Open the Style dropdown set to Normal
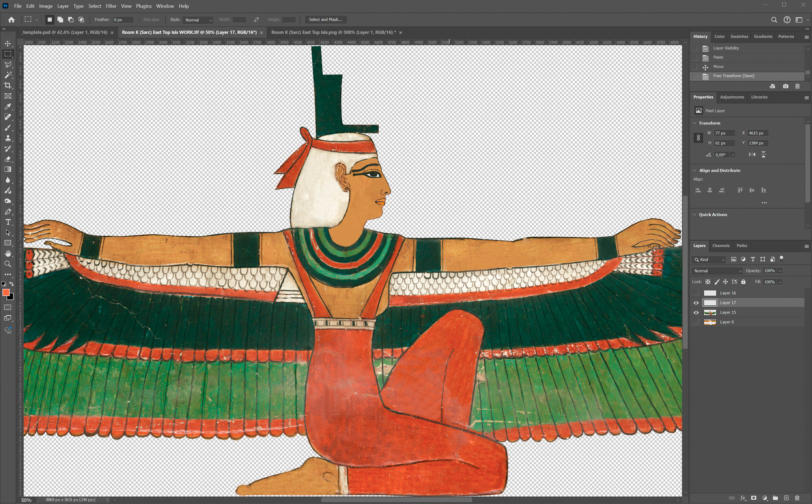This screenshot has width=812, height=504. pyautogui.click(x=198, y=20)
